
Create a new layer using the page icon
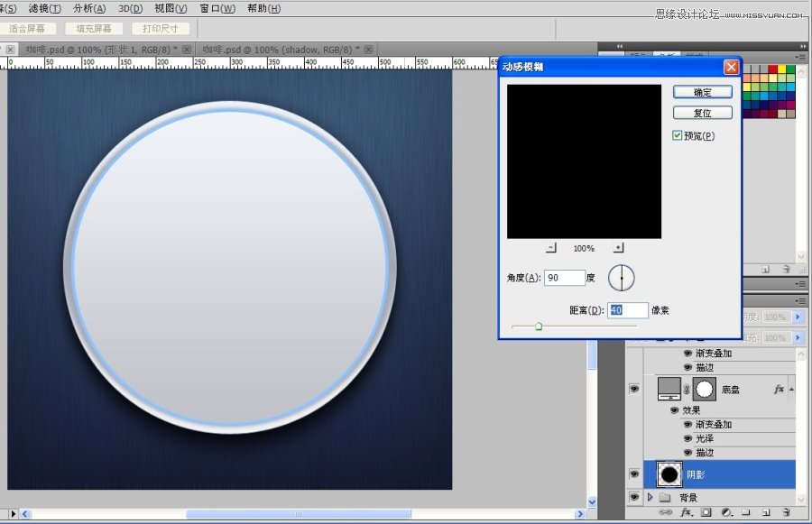(766, 512)
